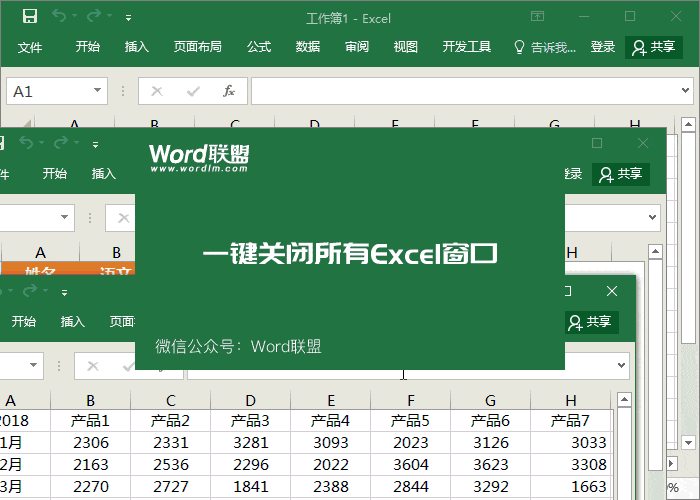Viewport: 700px width, 500px height.
Task: Click 工作簿1 horizontal scroll right arrow
Action: pyautogui.click(x=672, y=464)
